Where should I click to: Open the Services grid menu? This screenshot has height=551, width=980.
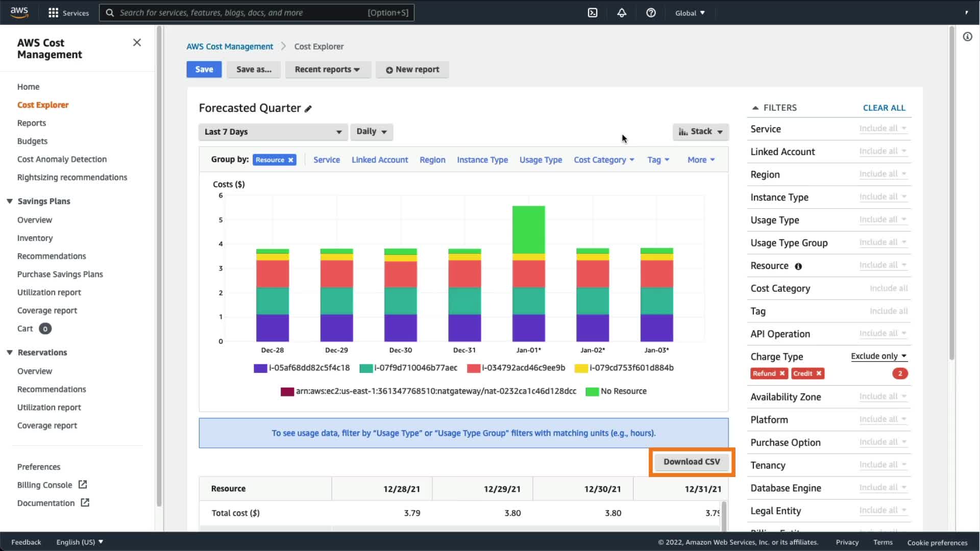coord(53,13)
